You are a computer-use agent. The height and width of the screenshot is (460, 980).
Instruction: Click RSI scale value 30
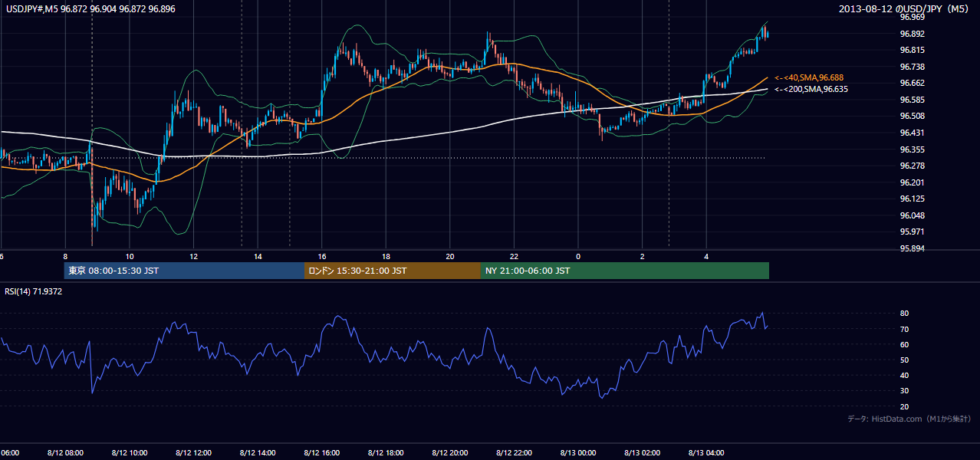point(905,391)
